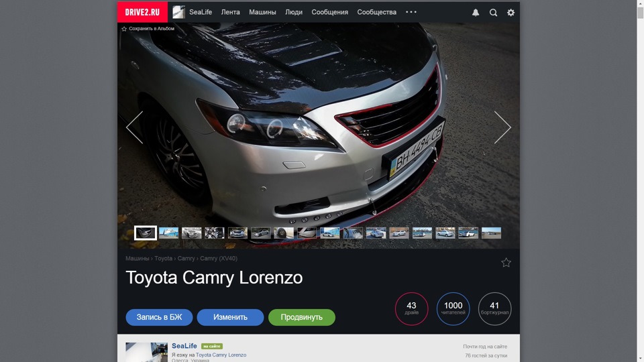Select the third gallery thumbnail
644x362 pixels.
[192, 233]
